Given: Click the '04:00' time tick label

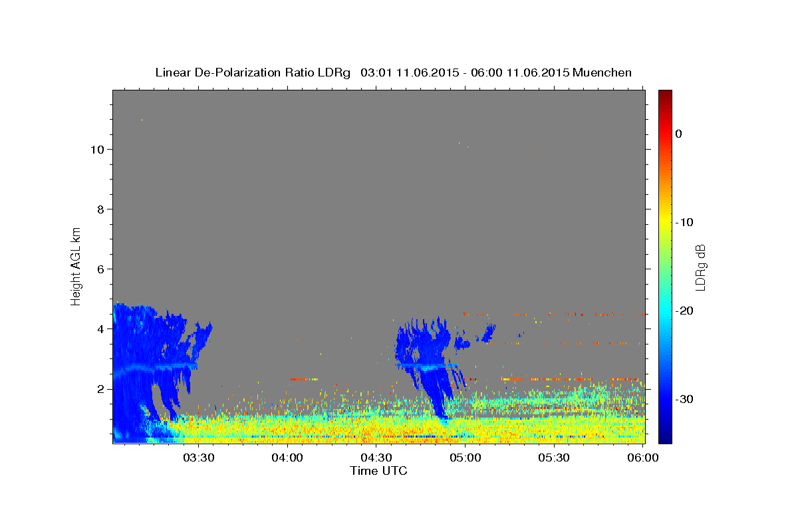Looking at the screenshot, I should [x=288, y=458].
